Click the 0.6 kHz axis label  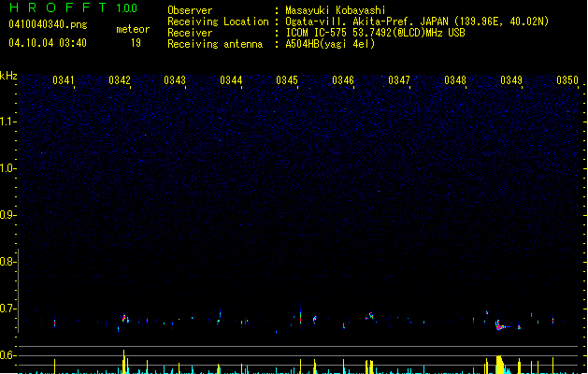(x=7, y=355)
